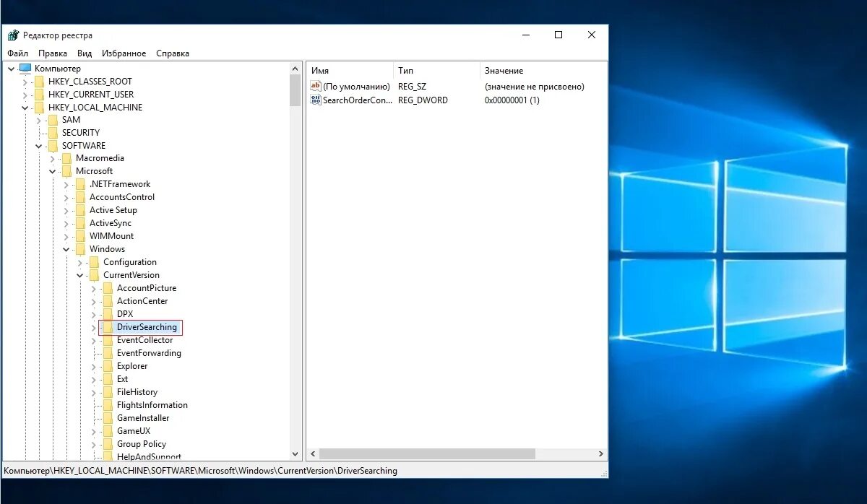Expand the SAM node
The height and width of the screenshot is (504, 867).
[38, 120]
